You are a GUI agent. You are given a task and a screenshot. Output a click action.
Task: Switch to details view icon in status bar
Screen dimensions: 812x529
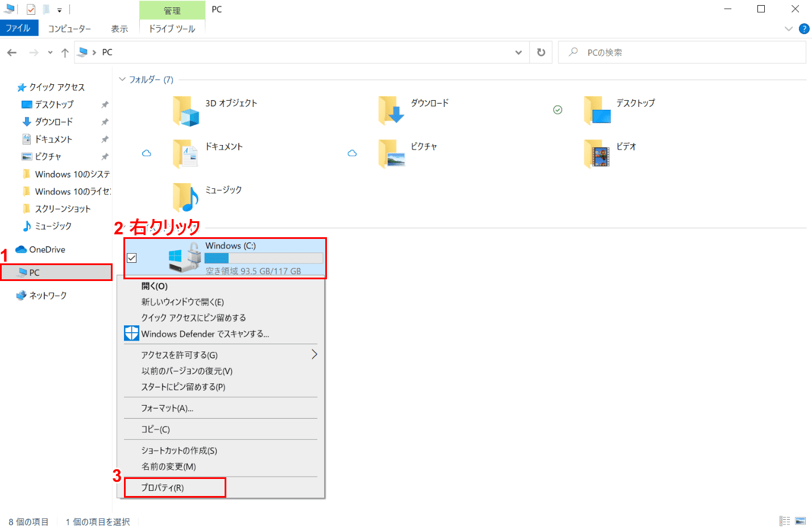[x=785, y=521]
